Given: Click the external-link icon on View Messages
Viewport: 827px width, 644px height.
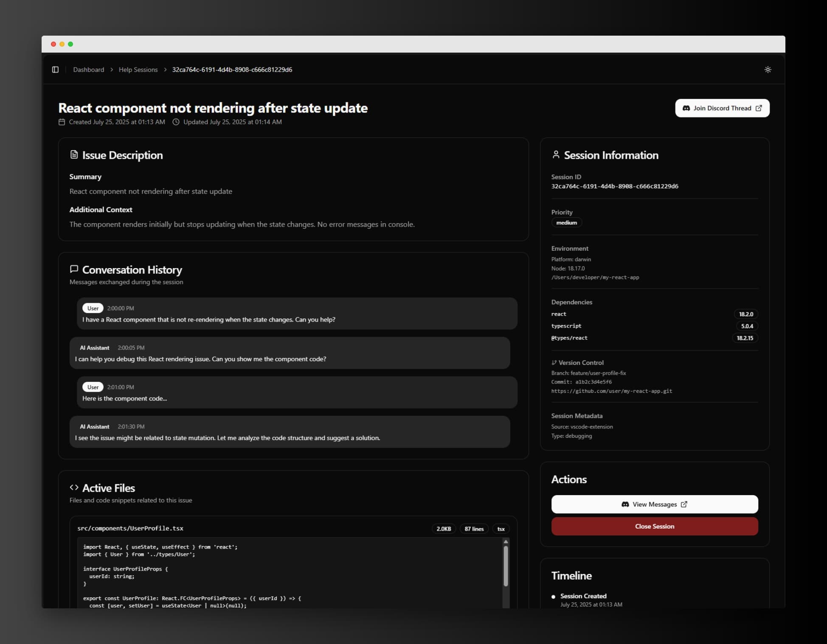Looking at the screenshot, I should (x=684, y=504).
